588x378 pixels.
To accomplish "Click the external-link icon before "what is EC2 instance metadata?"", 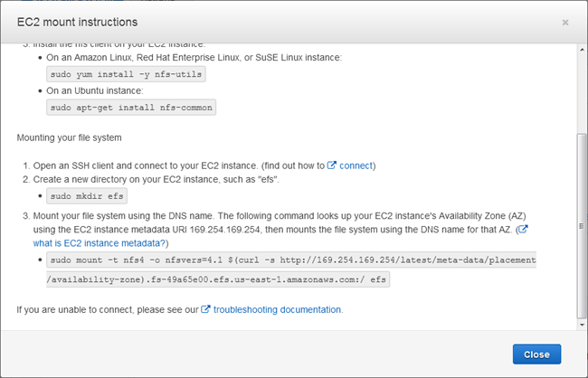I will 522,230.
